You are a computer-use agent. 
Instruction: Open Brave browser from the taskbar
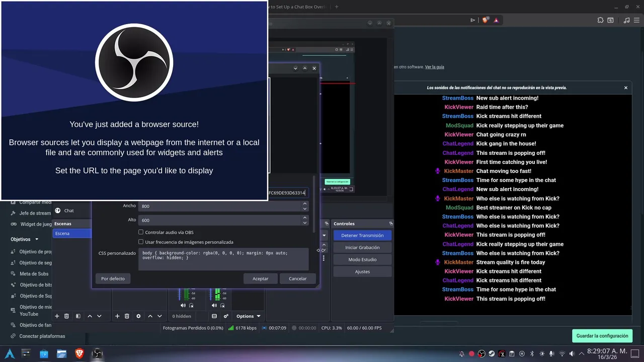79,353
